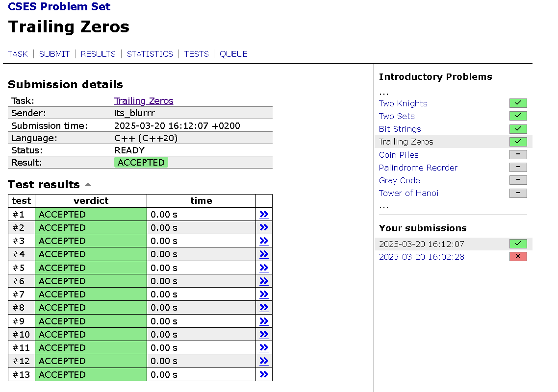Open details arrow for test #8

(x=264, y=308)
